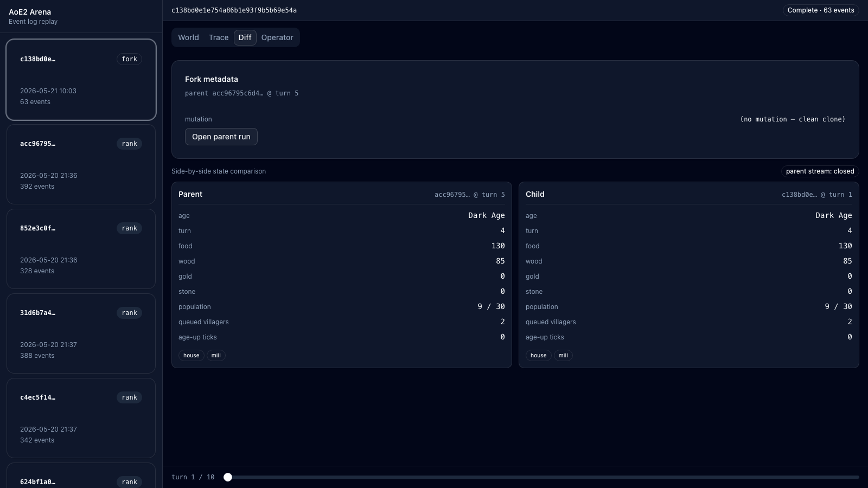
Task: Click the 'mill' tag in Child panel
Action: pyautogui.click(x=563, y=356)
